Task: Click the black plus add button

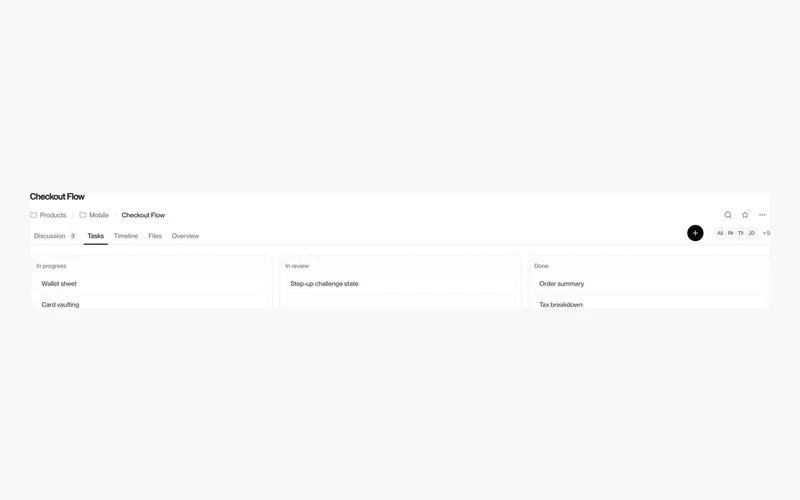Action: [695, 233]
